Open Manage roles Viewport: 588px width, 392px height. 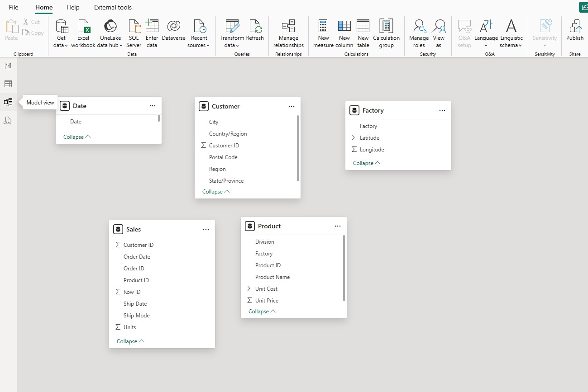coord(419,33)
